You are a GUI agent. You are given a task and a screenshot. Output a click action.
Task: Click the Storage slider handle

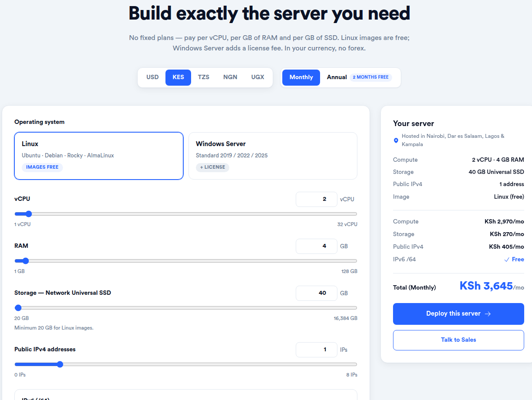point(18,308)
